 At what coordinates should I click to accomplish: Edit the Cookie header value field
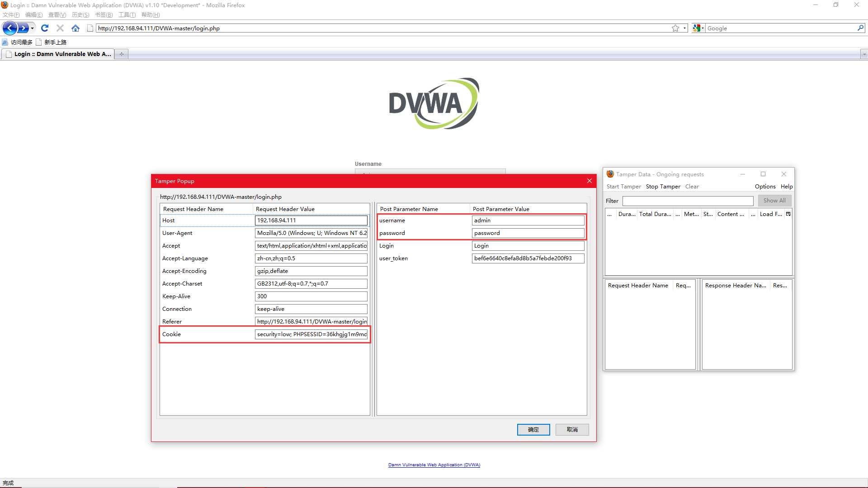tap(311, 334)
